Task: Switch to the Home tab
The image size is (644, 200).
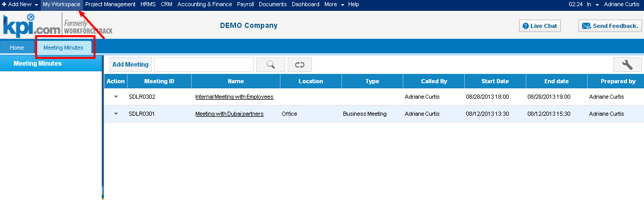Action: coord(17,48)
